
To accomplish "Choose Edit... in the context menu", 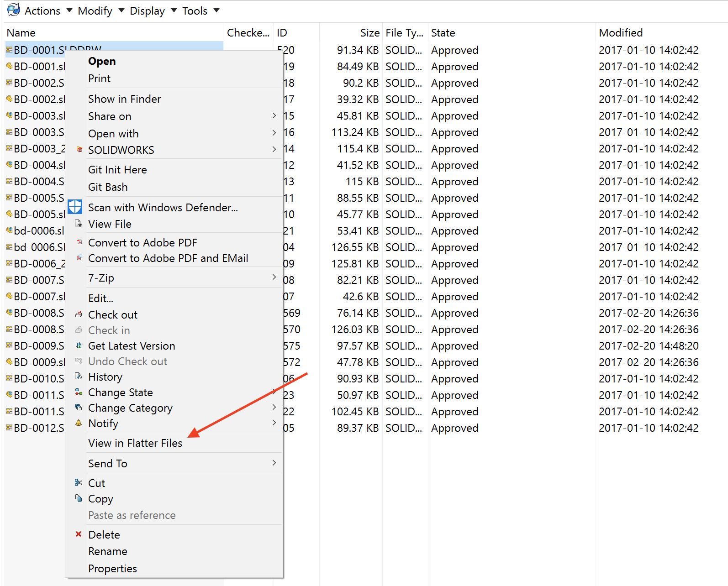I will [100, 298].
